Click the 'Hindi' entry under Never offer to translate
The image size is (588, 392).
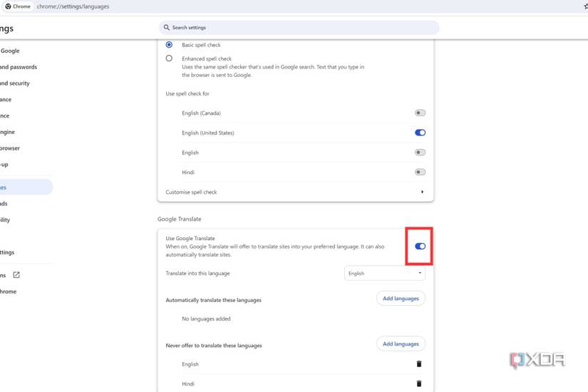[x=188, y=383]
